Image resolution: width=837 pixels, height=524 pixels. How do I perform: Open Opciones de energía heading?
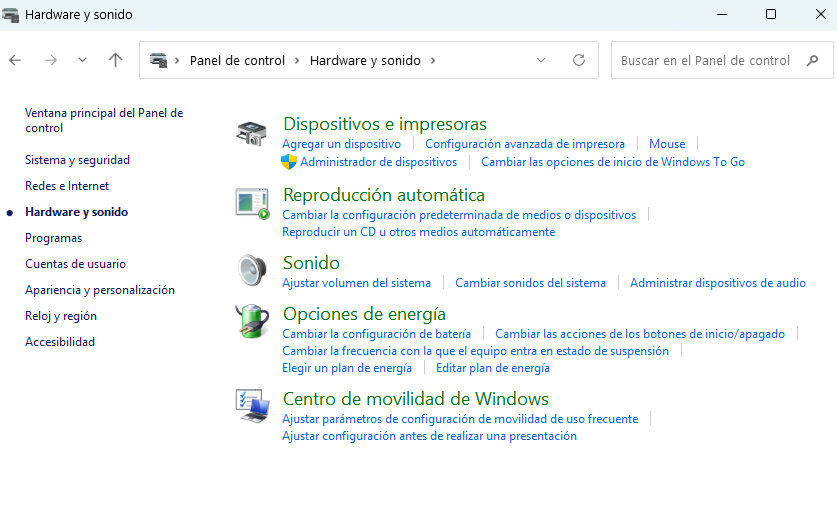tap(364, 314)
